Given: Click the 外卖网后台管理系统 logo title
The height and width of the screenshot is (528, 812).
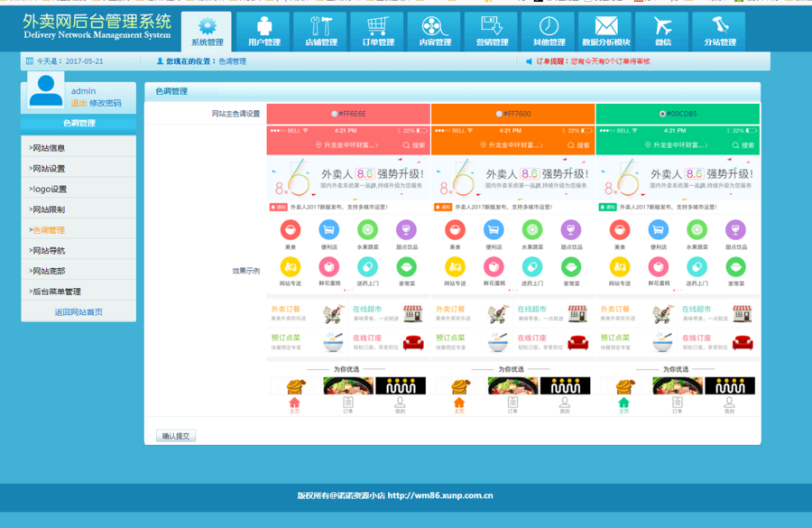Looking at the screenshot, I should (97, 22).
